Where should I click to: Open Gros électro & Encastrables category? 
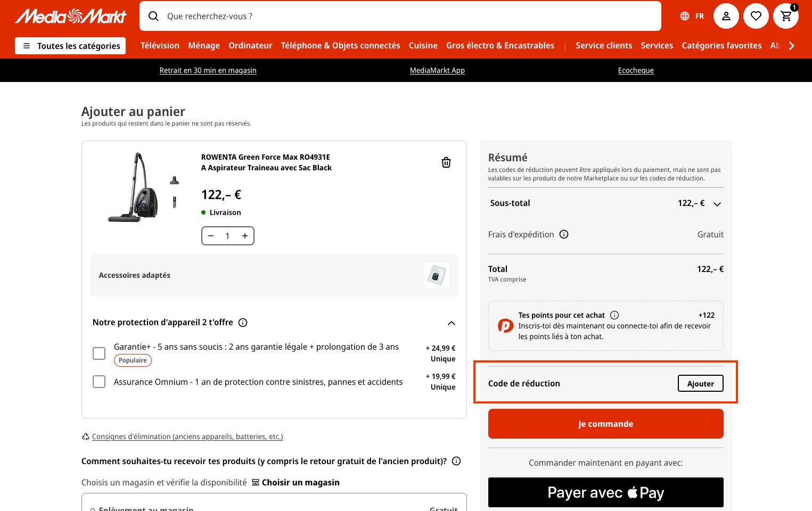[x=500, y=45]
